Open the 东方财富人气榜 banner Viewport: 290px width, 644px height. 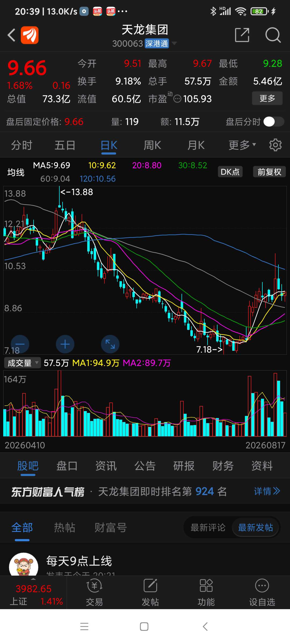pos(145,491)
